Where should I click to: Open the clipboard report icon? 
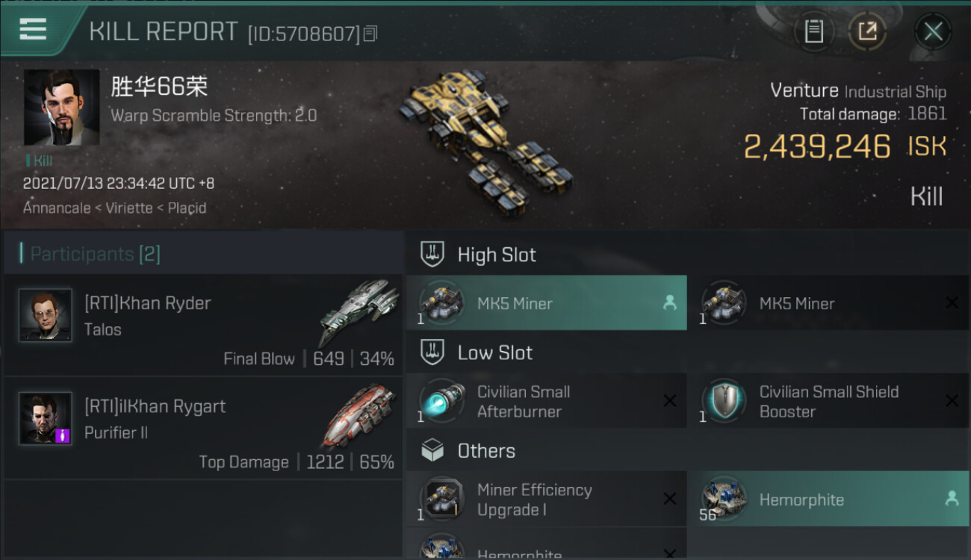(814, 31)
